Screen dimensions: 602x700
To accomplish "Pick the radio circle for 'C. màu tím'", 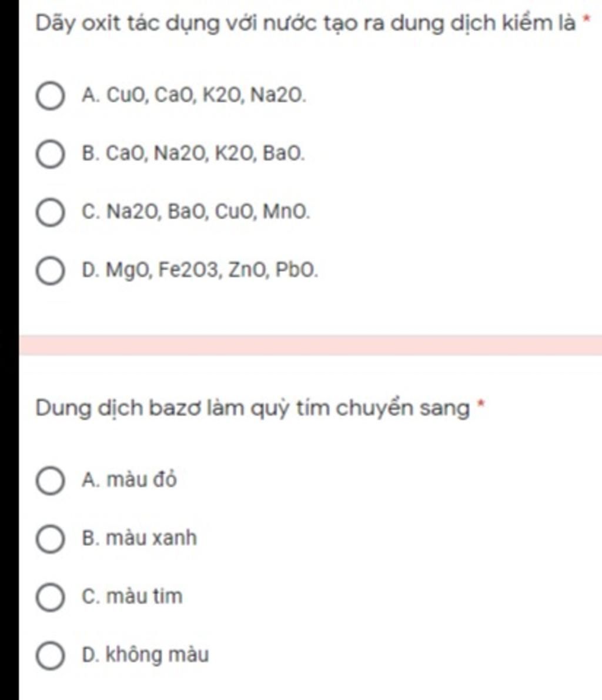I will point(50,597).
